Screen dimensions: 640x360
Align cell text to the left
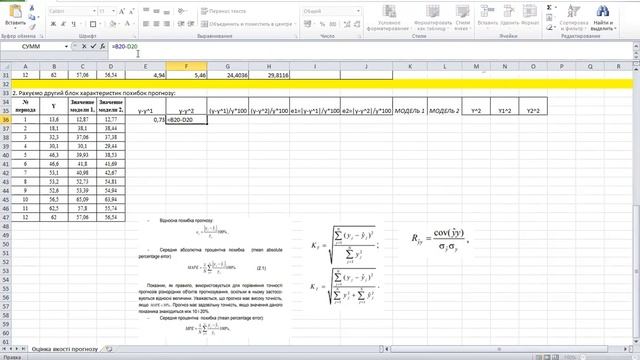pos(146,24)
